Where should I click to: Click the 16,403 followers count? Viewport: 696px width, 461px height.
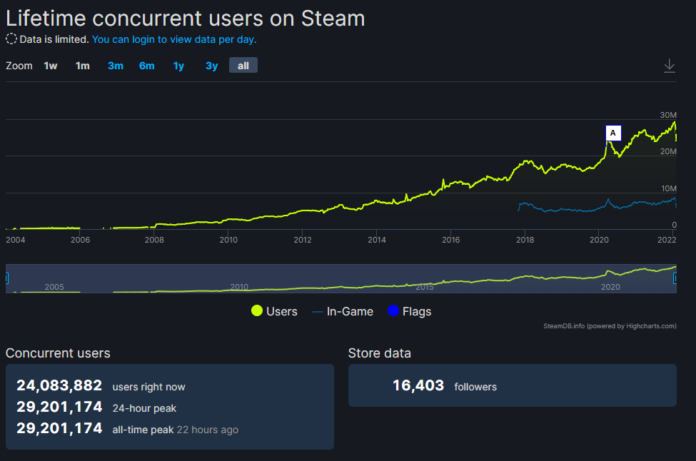[418, 385]
